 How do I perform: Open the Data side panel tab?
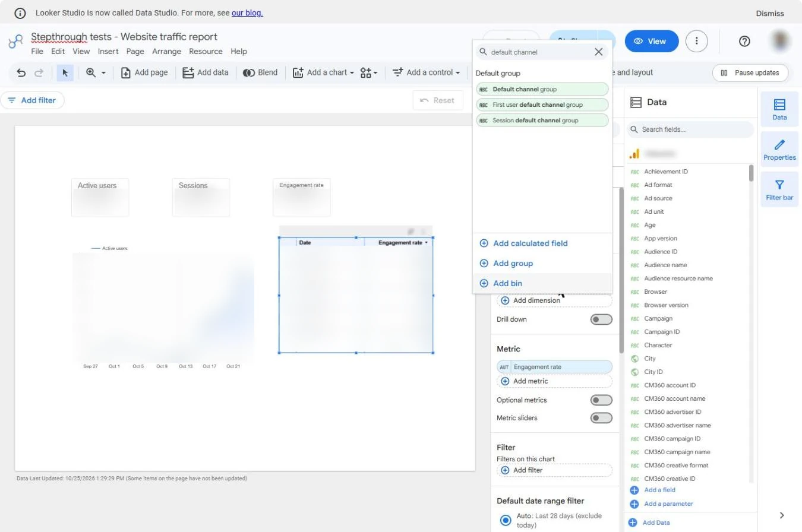click(779, 109)
